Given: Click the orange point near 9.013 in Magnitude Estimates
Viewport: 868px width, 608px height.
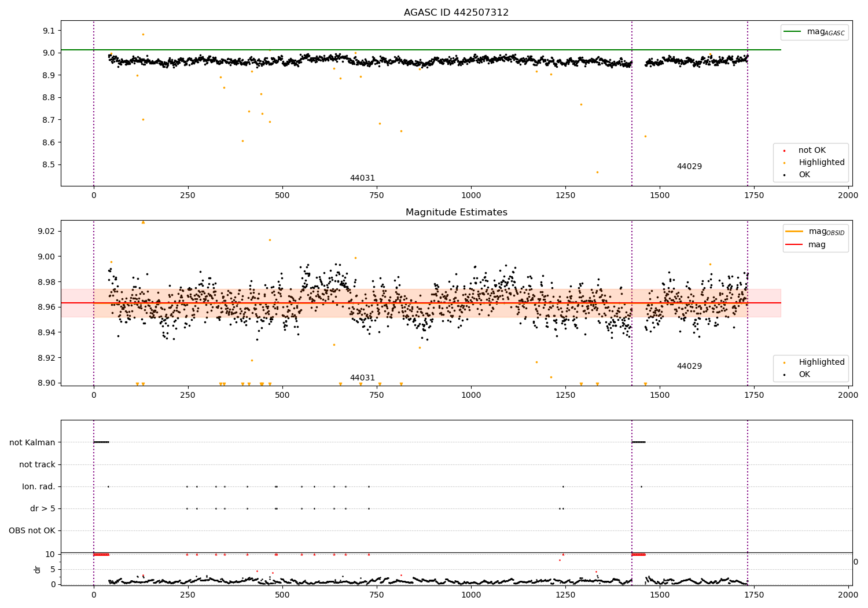Looking at the screenshot, I should click(270, 240).
